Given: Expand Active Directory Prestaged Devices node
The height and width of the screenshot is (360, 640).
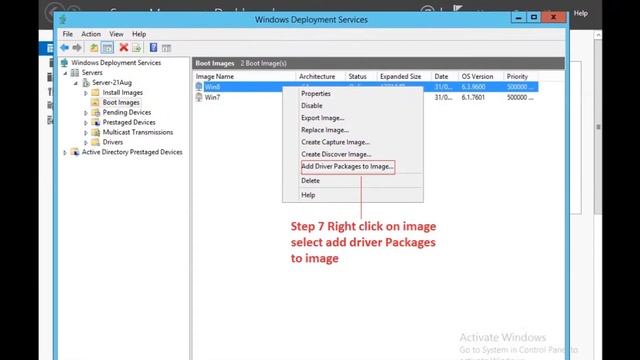Looking at the screenshot, I should (x=65, y=152).
